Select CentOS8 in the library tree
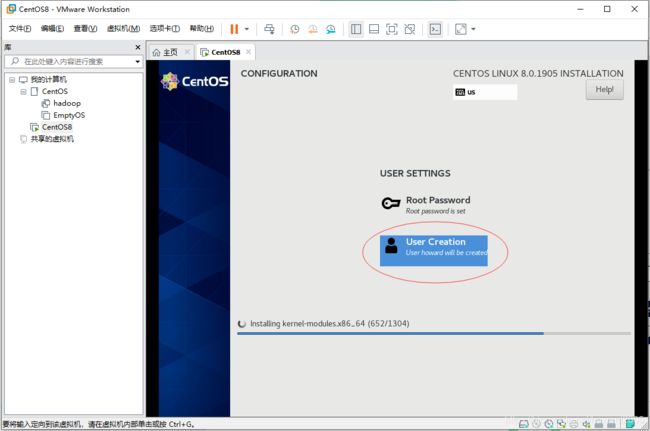650x431 pixels. point(51,127)
